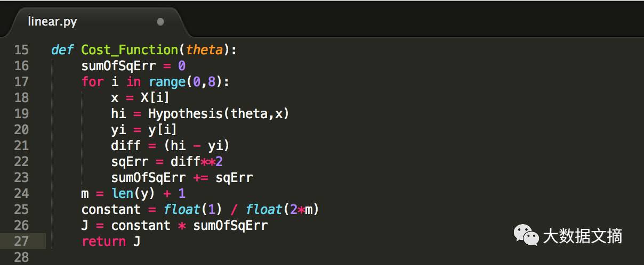644x265 pixels.
Task: Click the orange theta parameter on line 15
Action: point(204,50)
